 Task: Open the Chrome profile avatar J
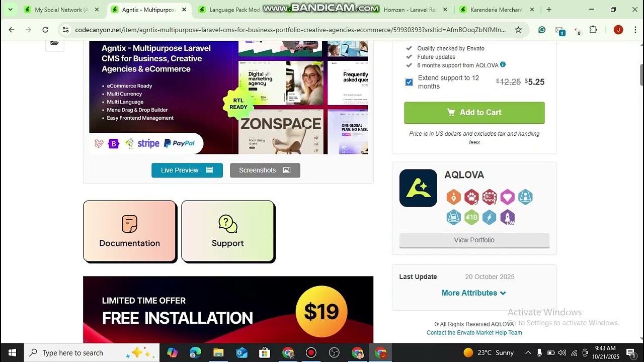tap(618, 30)
